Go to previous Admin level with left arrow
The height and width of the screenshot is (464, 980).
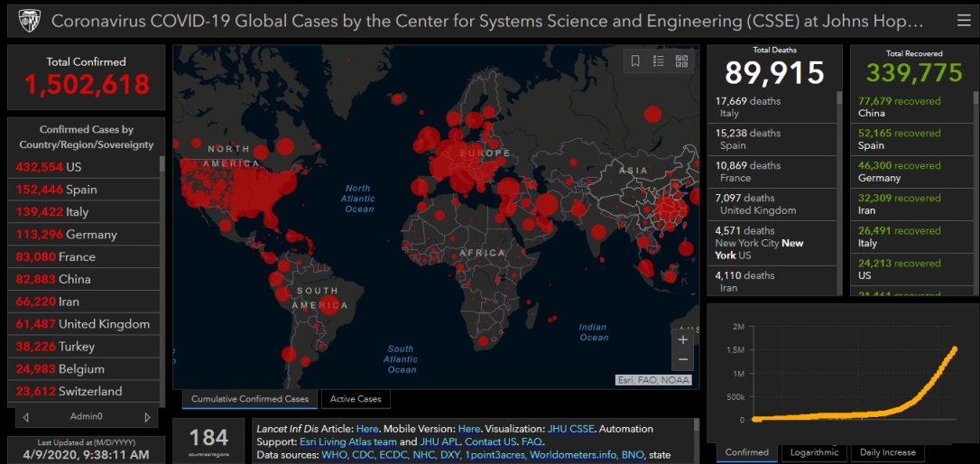click(x=26, y=417)
